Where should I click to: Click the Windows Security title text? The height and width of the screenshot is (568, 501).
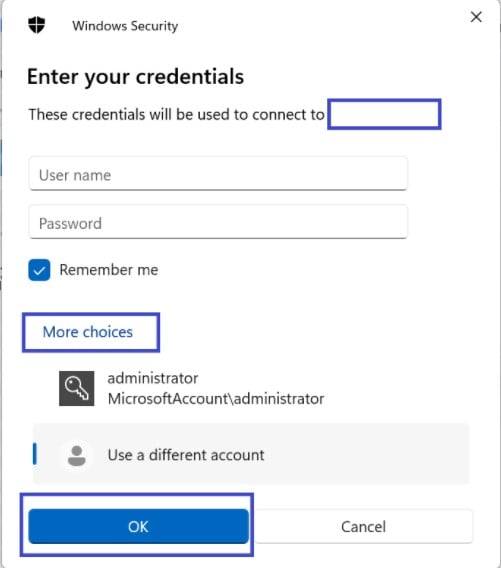pos(125,26)
